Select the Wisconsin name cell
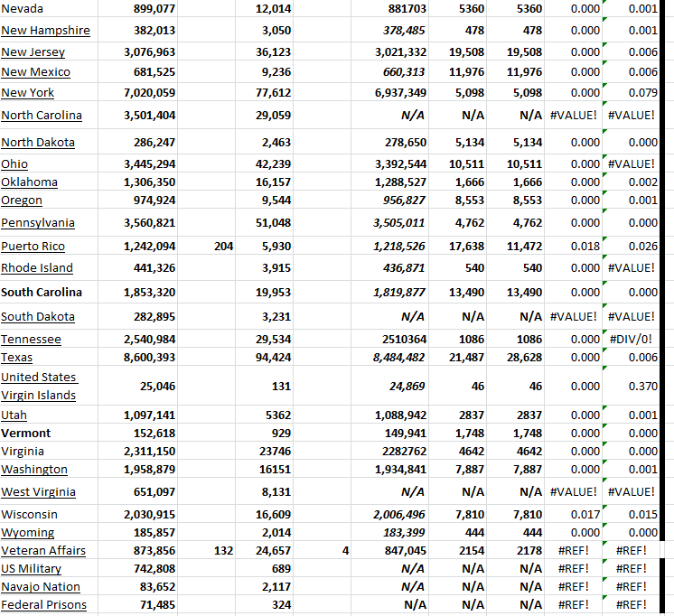Viewport: 674px width, 616px height. (49, 514)
